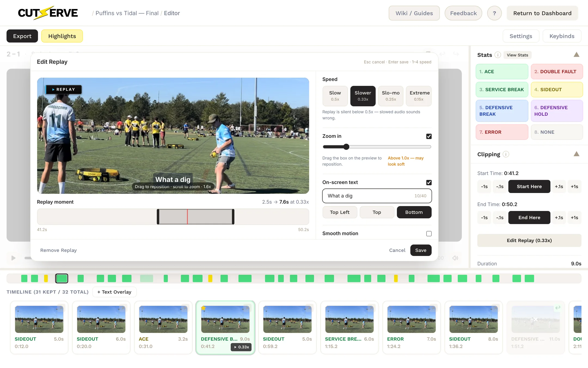Collapse the Stats panel triangle
The width and height of the screenshot is (588, 368).
[x=576, y=55]
